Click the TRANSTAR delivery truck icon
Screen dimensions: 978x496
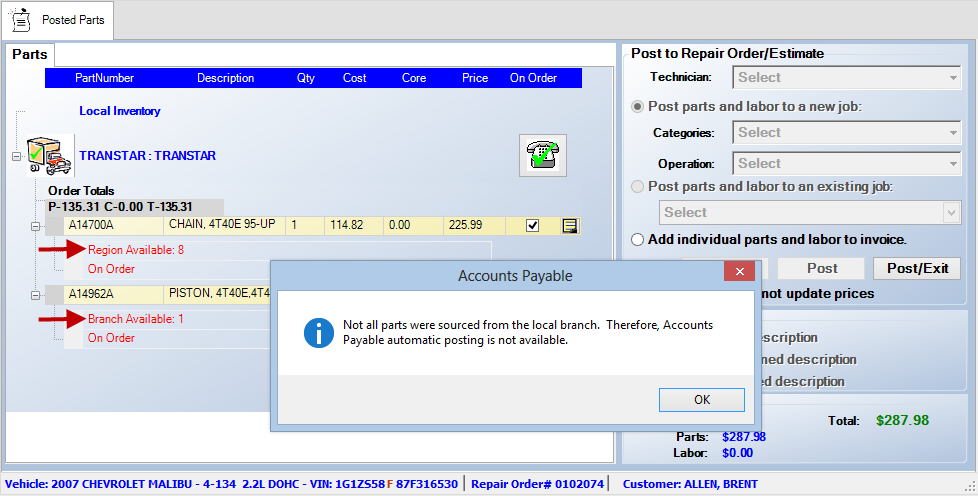click(x=49, y=155)
